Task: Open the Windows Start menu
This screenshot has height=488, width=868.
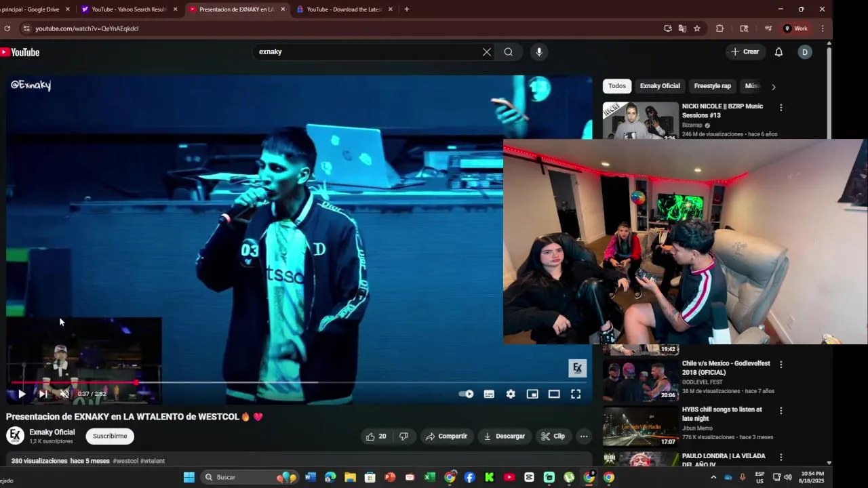Action: pos(189,477)
